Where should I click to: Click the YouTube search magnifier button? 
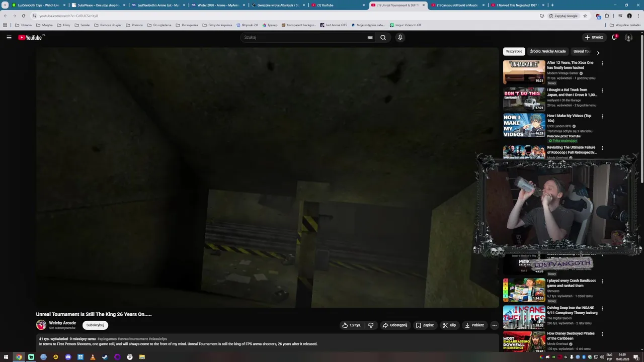[x=383, y=37]
